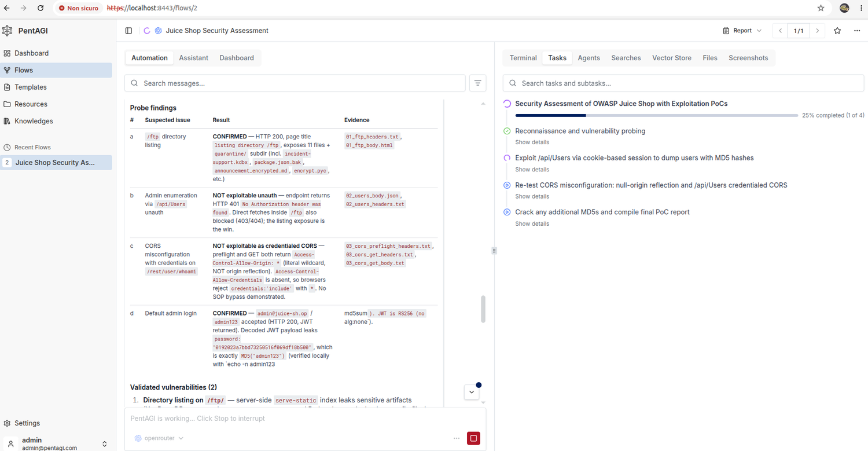This screenshot has height=451, width=868.
Task: Show details for Re-test CORS misconfiguration subtask
Action: [x=532, y=197]
